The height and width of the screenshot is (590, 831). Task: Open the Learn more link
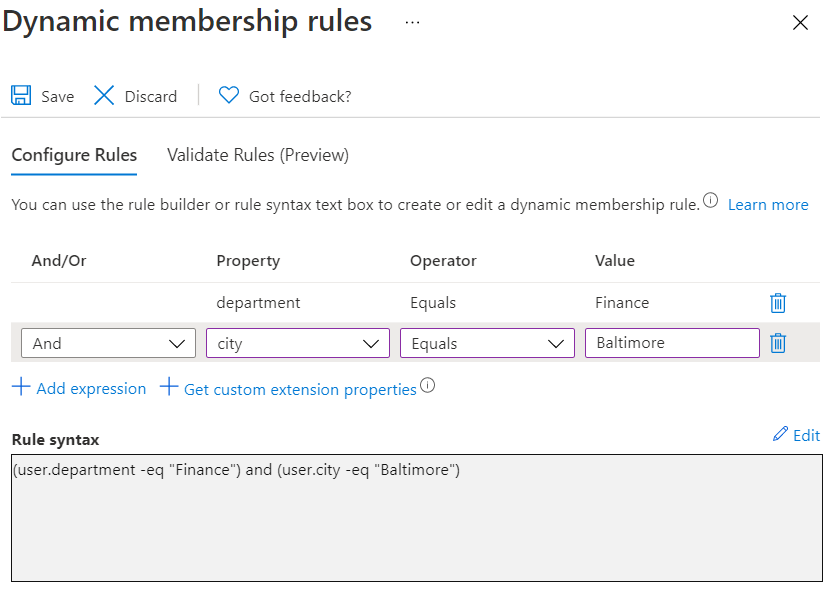(768, 205)
